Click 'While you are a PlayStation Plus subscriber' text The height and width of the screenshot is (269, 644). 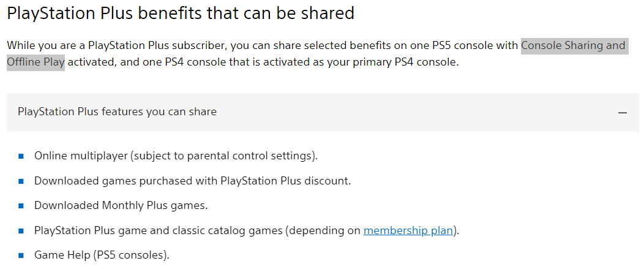pyautogui.click(x=115, y=45)
